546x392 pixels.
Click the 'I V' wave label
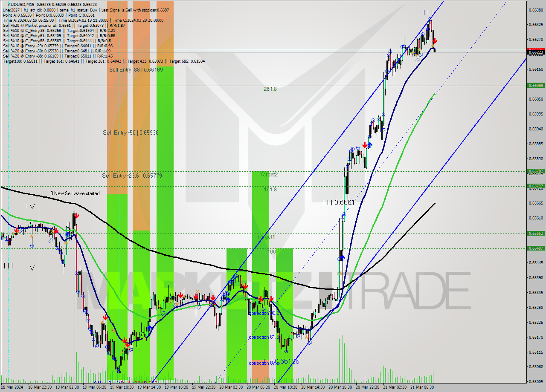(x=30, y=207)
